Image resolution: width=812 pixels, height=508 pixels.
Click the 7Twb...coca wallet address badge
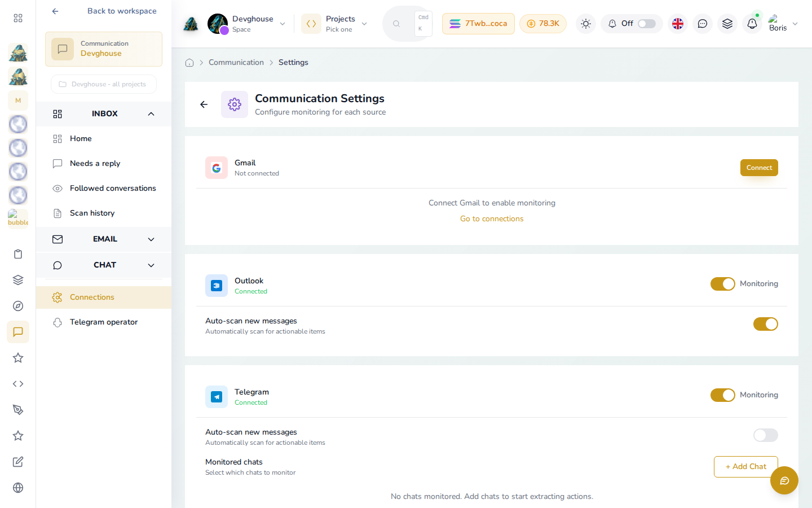point(478,24)
